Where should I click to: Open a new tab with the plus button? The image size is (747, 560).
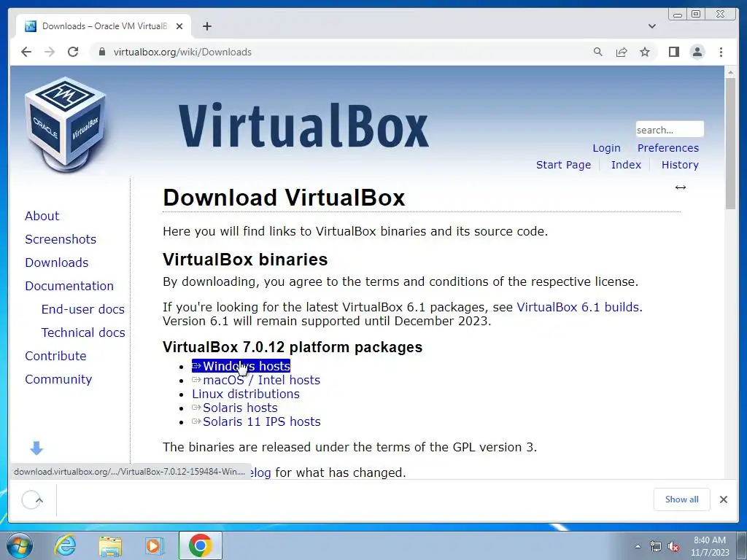tap(206, 26)
